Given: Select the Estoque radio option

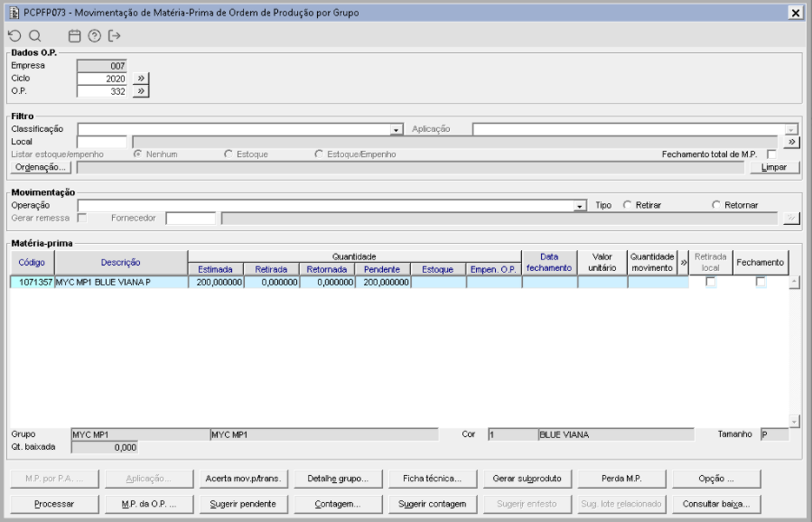Looking at the screenshot, I should click(x=229, y=154).
